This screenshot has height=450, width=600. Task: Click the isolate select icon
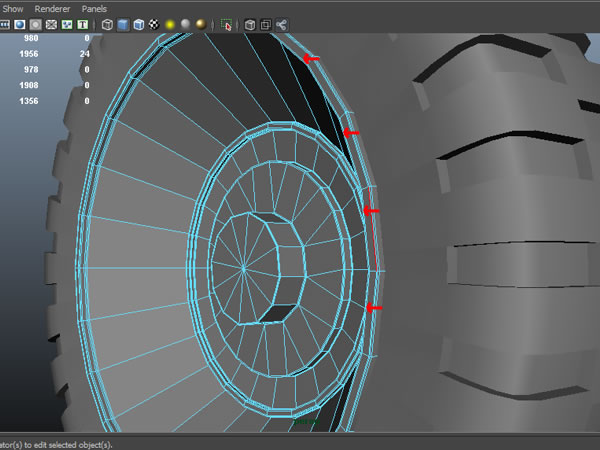coord(227,25)
